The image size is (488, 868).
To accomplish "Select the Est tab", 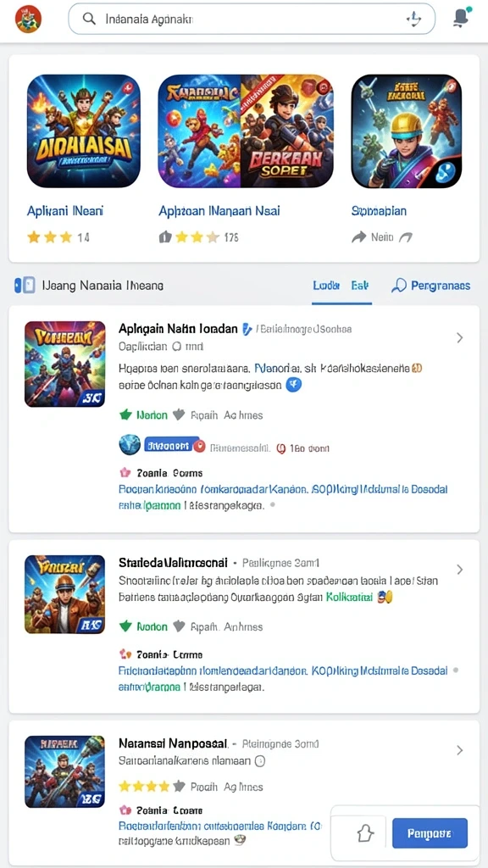I will 359,286.
